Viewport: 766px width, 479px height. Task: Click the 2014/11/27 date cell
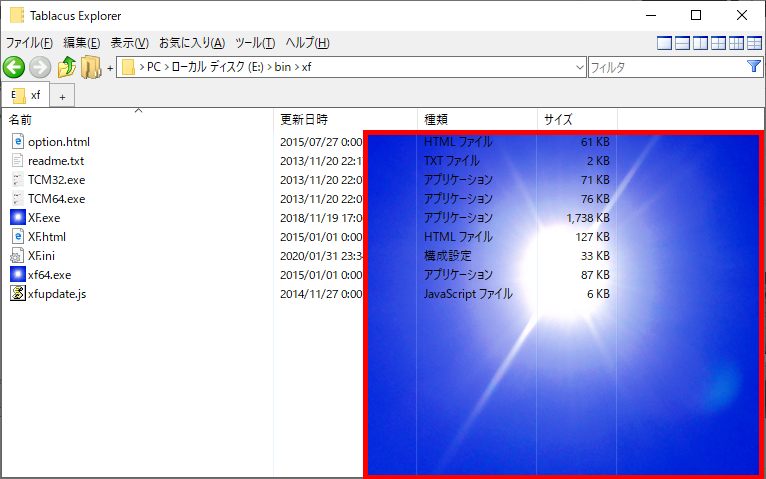321,294
